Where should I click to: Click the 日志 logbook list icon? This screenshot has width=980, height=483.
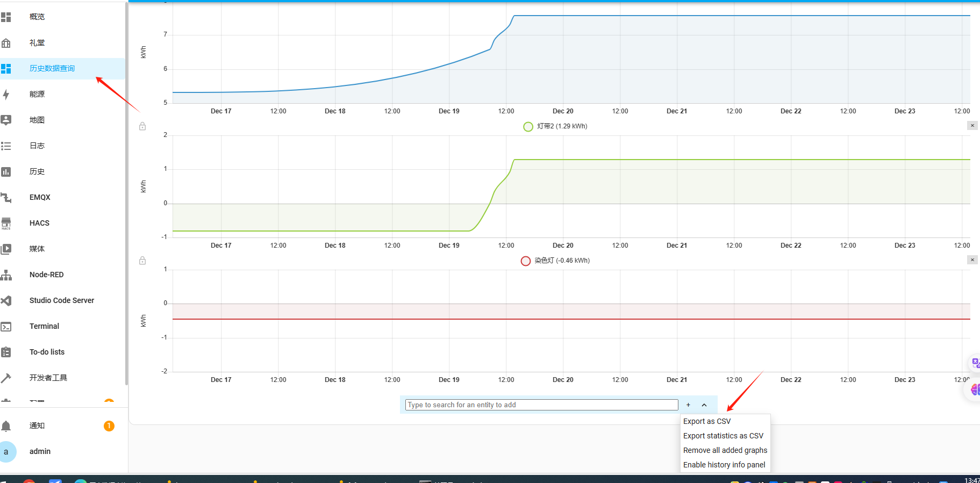tap(6, 146)
